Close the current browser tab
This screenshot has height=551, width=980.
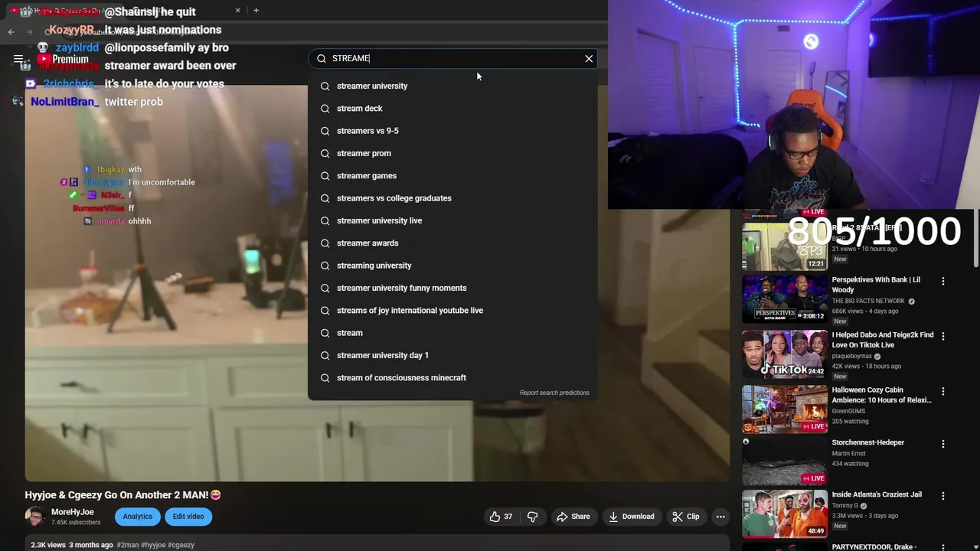pyautogui.click(x=237, y=11)
